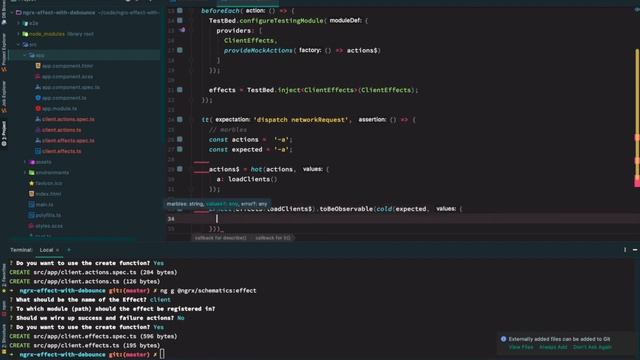Click 'callback for describe()' breadcrumb
The width and height of the screenshot is (640, 360).
220,238
